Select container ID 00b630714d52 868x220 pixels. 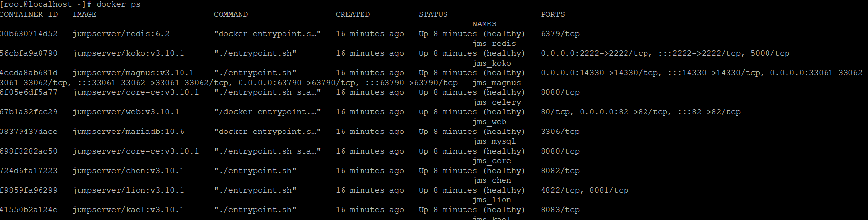coord(29,34)
